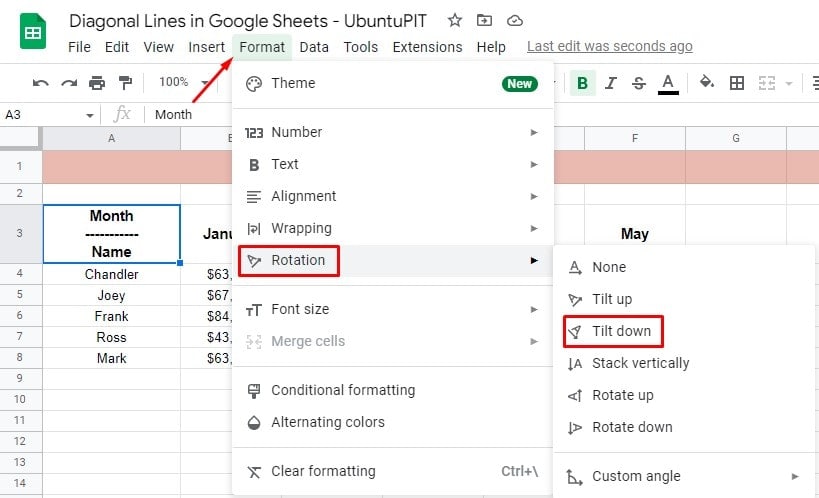Image resolution: width=819 pixels, height=498 pixels.
Task: Select Alternating colors option
Action: tap(392, 422)
